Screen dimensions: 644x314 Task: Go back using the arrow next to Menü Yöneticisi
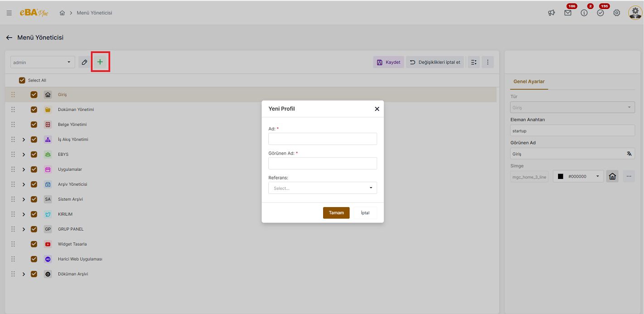click(x=9, y=38)
